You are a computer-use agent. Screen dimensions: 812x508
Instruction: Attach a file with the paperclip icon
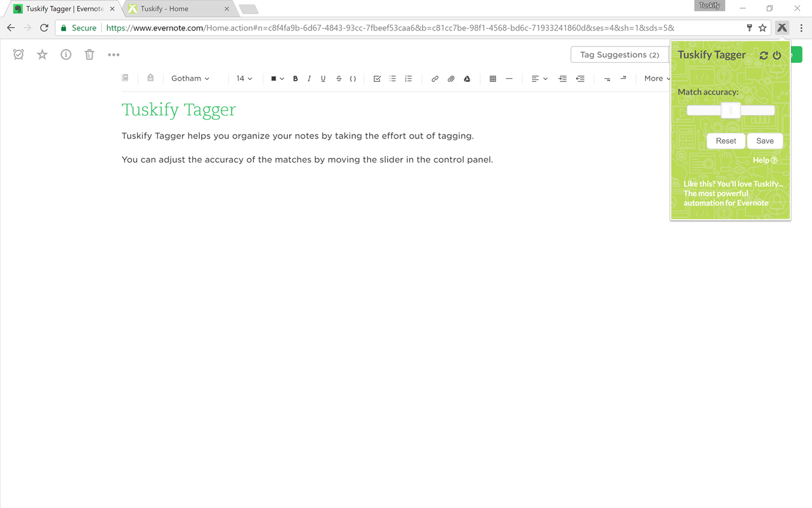[x=451, y=79]
